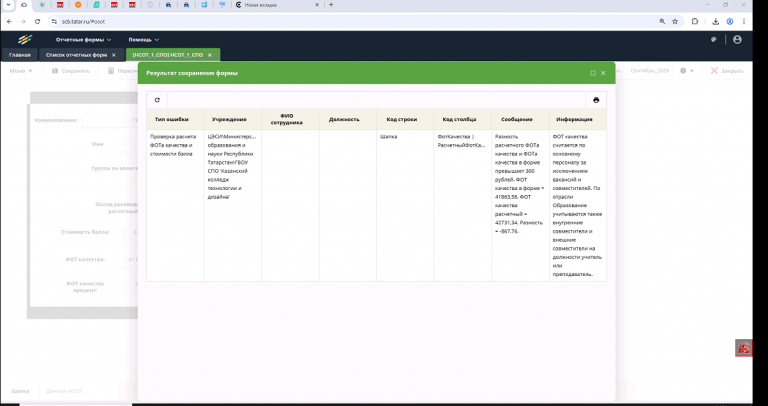Switch to the teal document browser tab
Viewport: 768px width, 406px height.
pyautogui.click(x=96, y=5)
